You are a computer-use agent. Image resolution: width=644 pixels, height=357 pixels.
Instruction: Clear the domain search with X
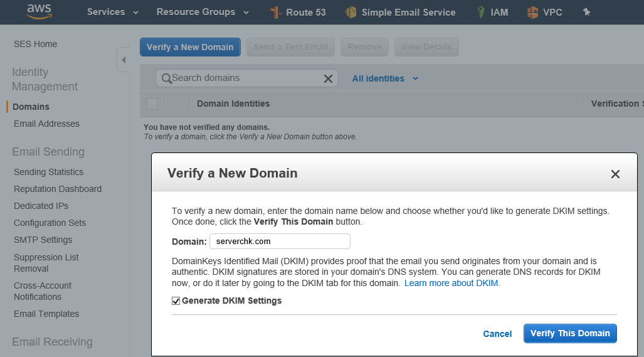(x=328, y=78)
